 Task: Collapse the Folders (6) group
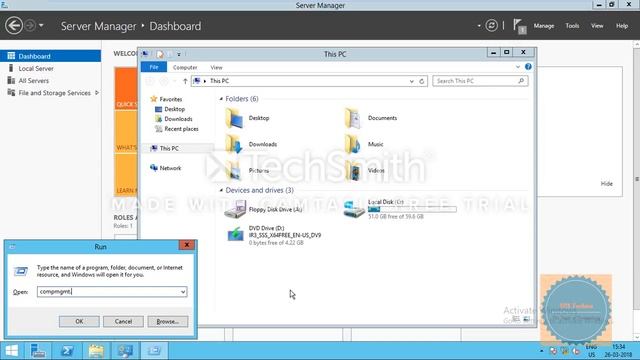tap(221, 99)
